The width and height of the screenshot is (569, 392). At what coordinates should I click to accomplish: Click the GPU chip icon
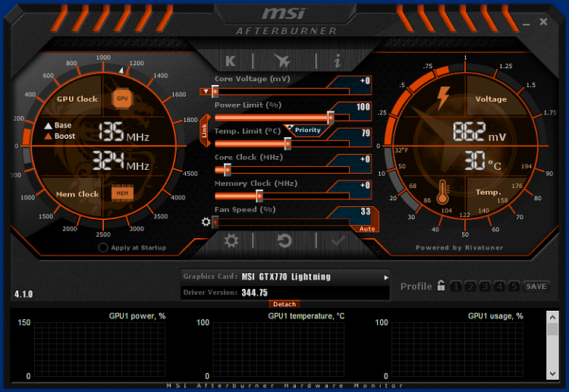pos(122,99)
